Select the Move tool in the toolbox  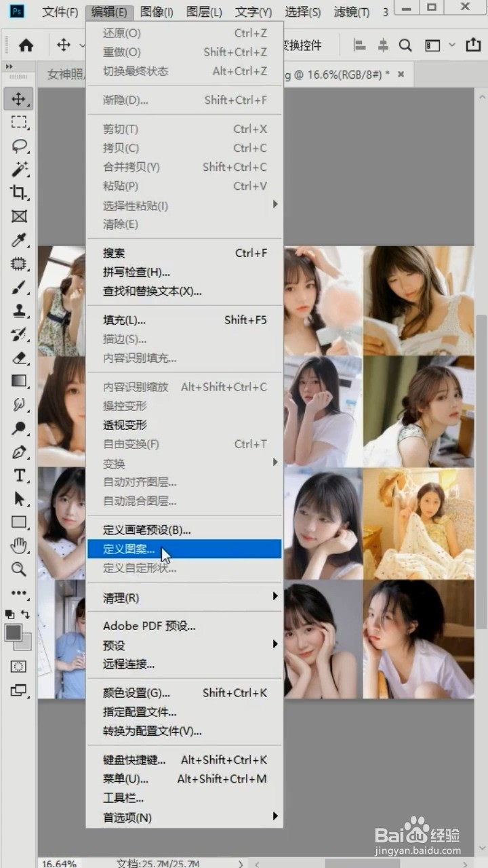pyautogui.click(x=18, y=99)
